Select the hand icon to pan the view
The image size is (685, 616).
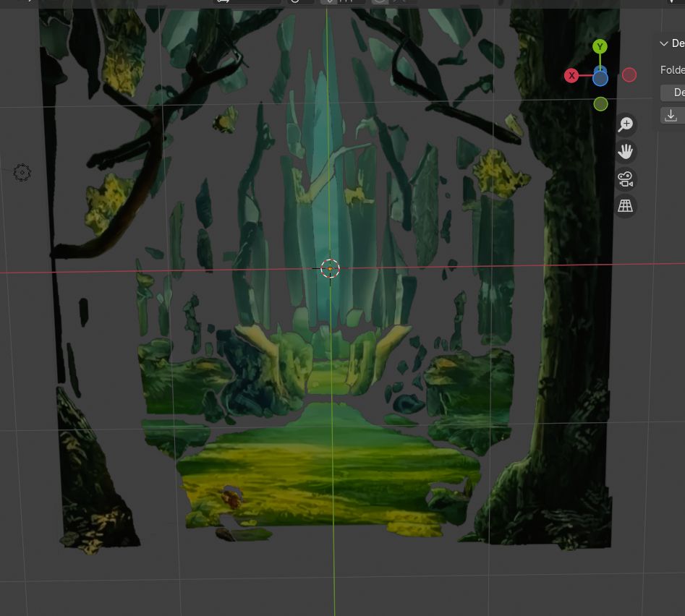(625, 151)
